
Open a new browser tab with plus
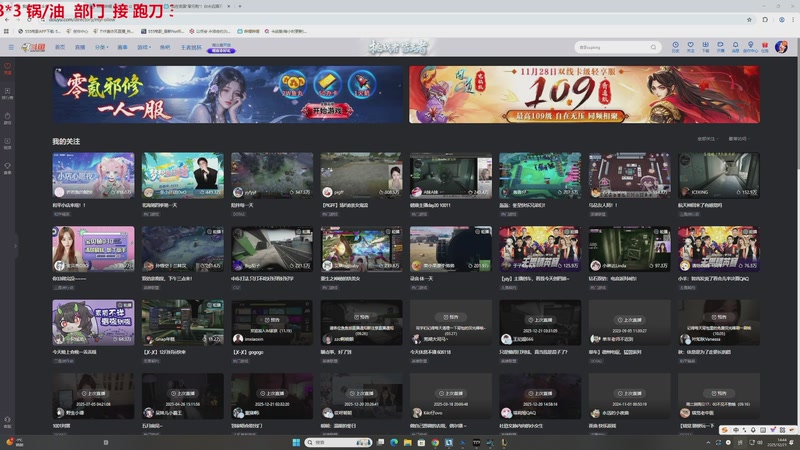pyautogui.click(x=240, y=6)
